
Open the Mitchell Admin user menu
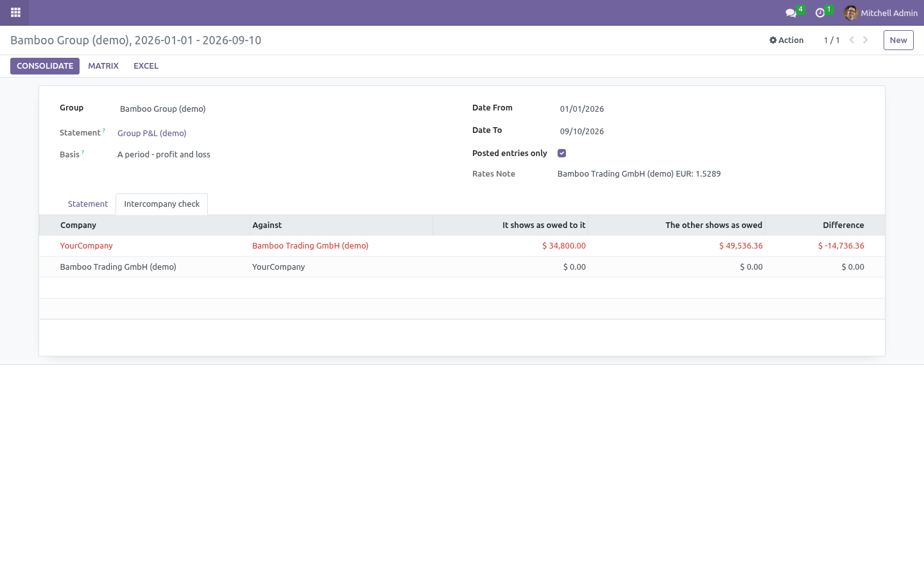pyautogui.click(x=881, y=13)
